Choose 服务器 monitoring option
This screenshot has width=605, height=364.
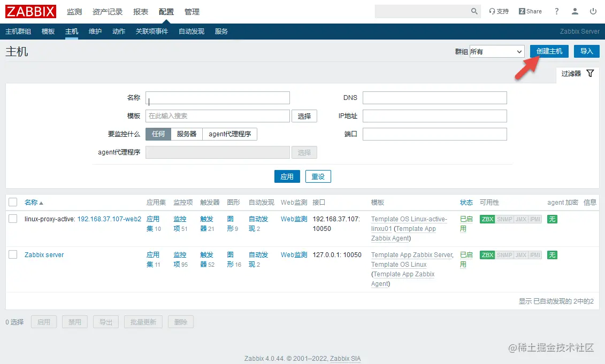click(187, 134)
